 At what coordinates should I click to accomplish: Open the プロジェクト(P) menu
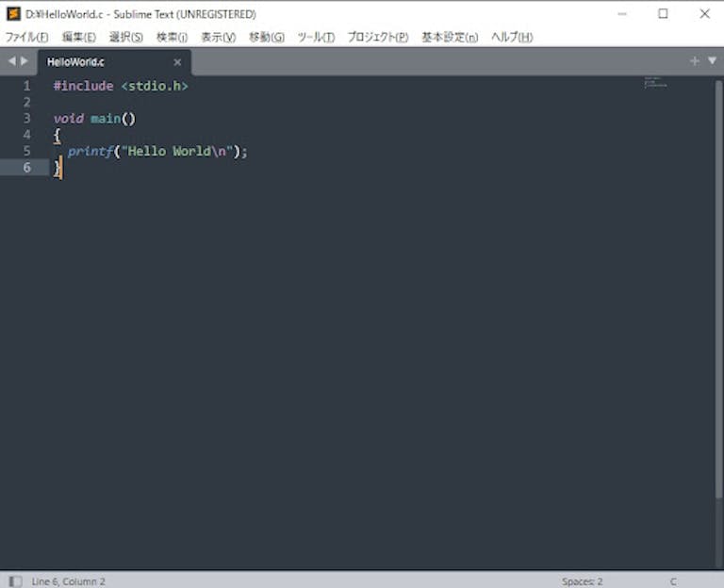(378, 37)
